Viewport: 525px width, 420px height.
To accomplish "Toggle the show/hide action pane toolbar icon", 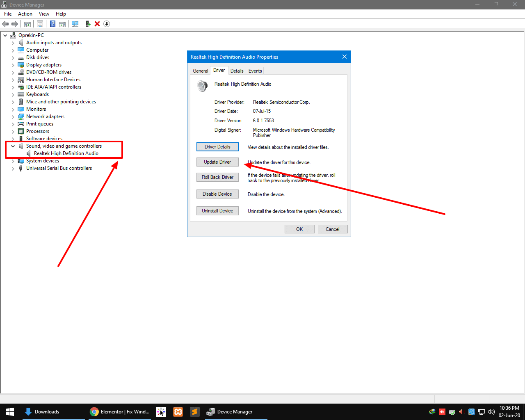I will click(62, 24).
